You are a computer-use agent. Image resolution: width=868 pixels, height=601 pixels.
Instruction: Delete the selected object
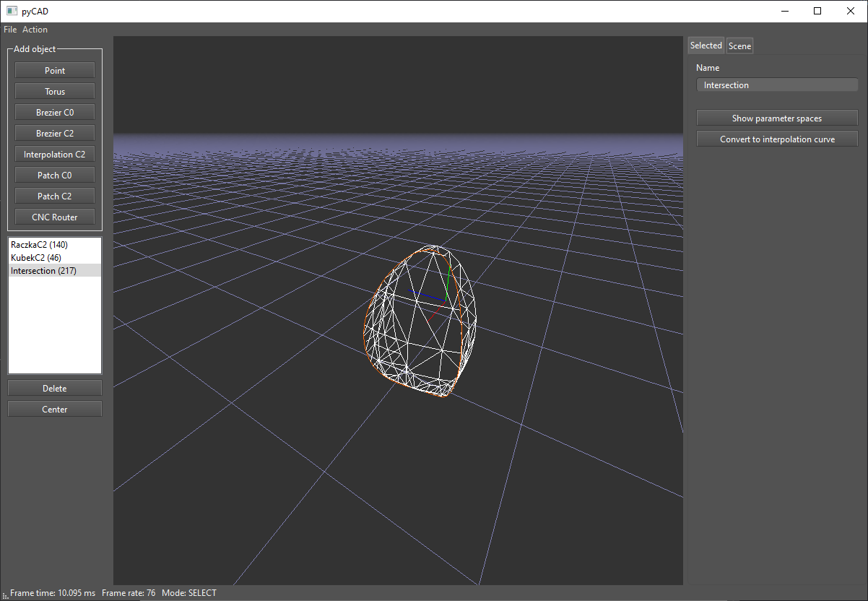[54, 388]
